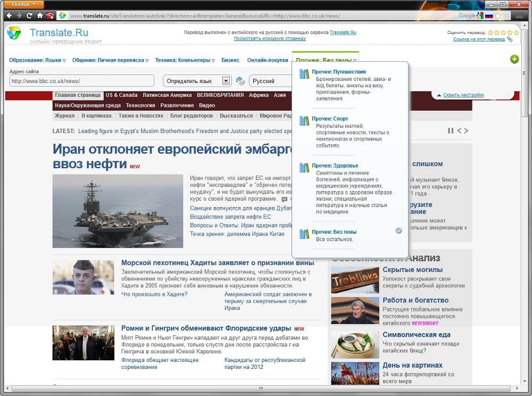Click 'Скрыть настройки' link
Image resolution: width=532 pixels, height=396 pixels.
click(463, 95)
